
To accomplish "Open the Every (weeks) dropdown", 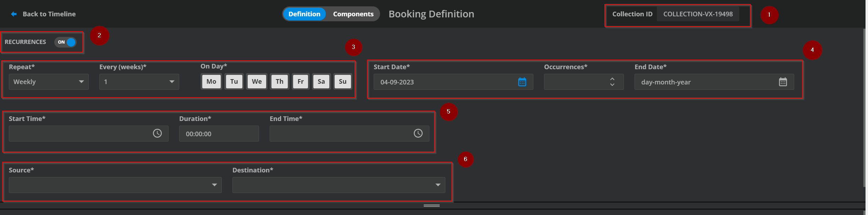I will tap(139, 82).
